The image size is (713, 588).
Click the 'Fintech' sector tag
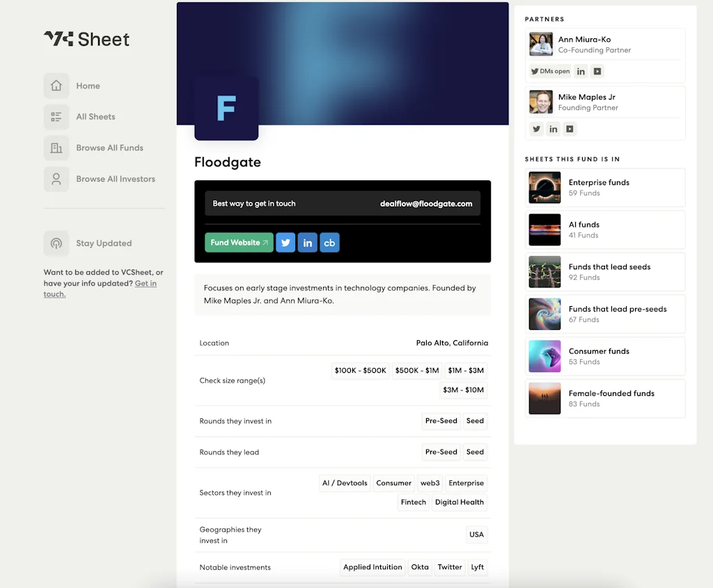point(413,502)
